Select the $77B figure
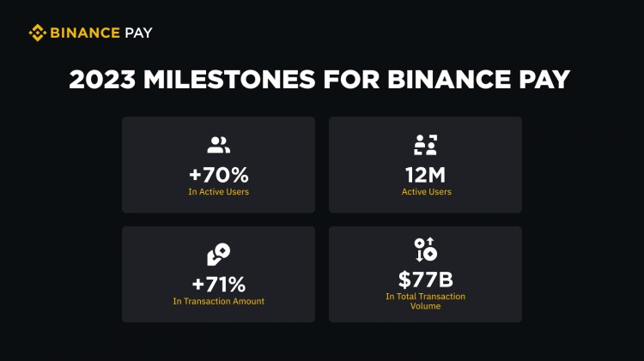 click(x=426, y=279)
